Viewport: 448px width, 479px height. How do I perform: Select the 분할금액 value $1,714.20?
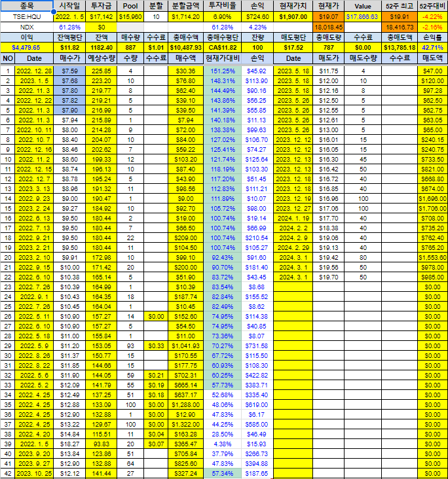tap(185, 17)
